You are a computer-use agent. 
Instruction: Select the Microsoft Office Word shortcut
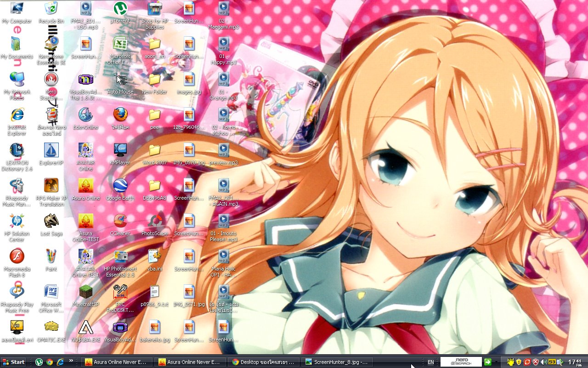tap(51, 299)
